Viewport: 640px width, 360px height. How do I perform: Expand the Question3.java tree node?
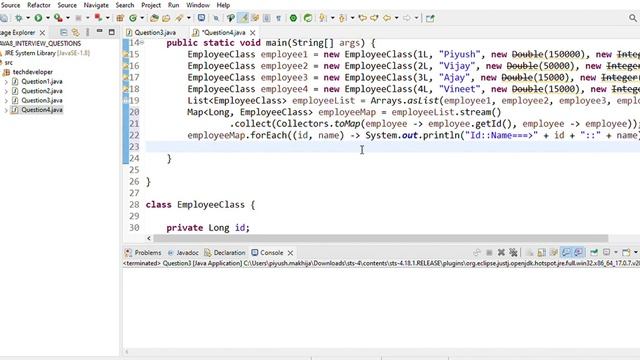[6, 100]
